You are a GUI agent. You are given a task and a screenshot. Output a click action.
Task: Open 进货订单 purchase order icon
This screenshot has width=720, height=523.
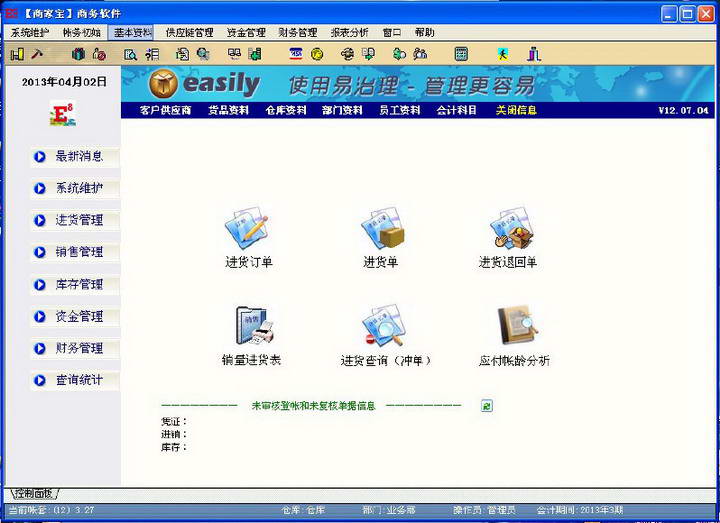coord(248,238)
